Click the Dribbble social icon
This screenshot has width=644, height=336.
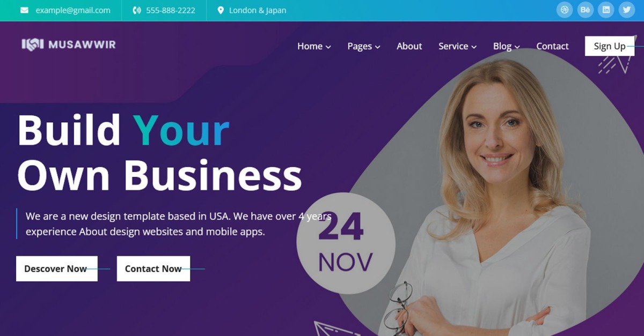565,10
